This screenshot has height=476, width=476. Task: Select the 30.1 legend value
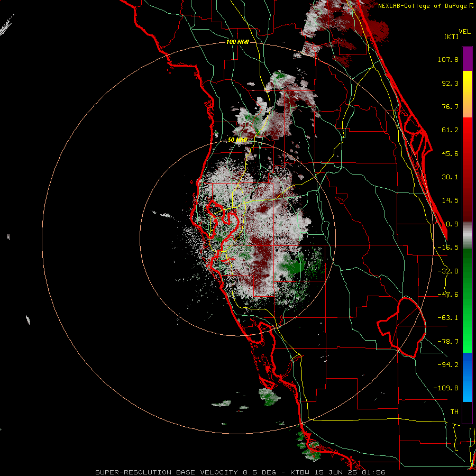[x=450, y=177]
